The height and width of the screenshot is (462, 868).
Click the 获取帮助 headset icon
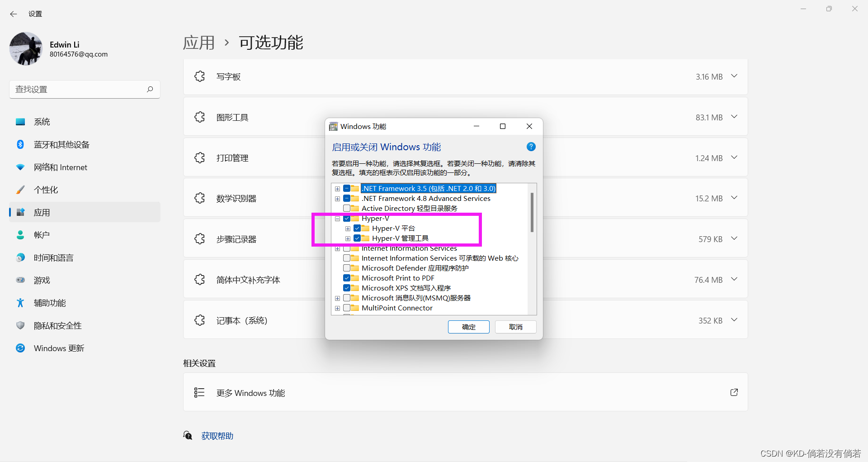pyautogui.click(x=188, y=435)
